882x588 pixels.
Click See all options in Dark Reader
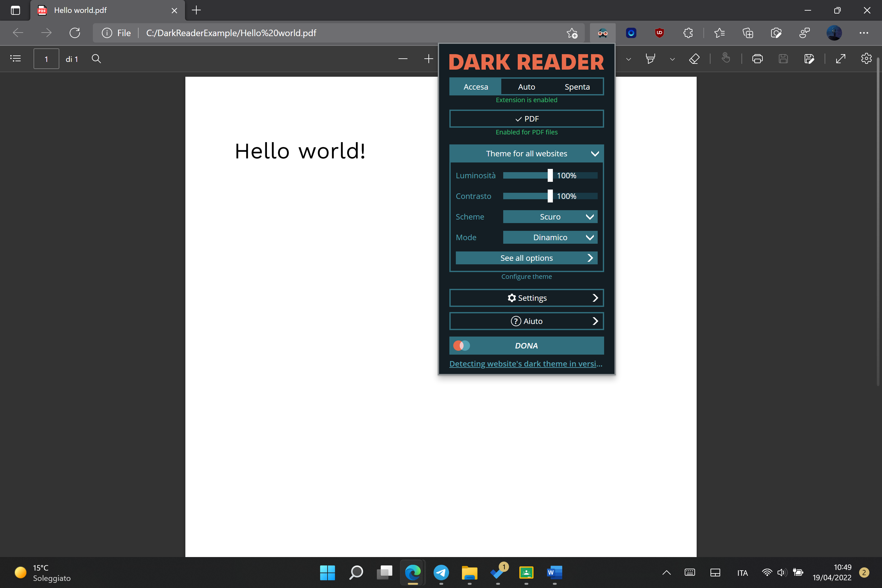click(x=526, y=258)
